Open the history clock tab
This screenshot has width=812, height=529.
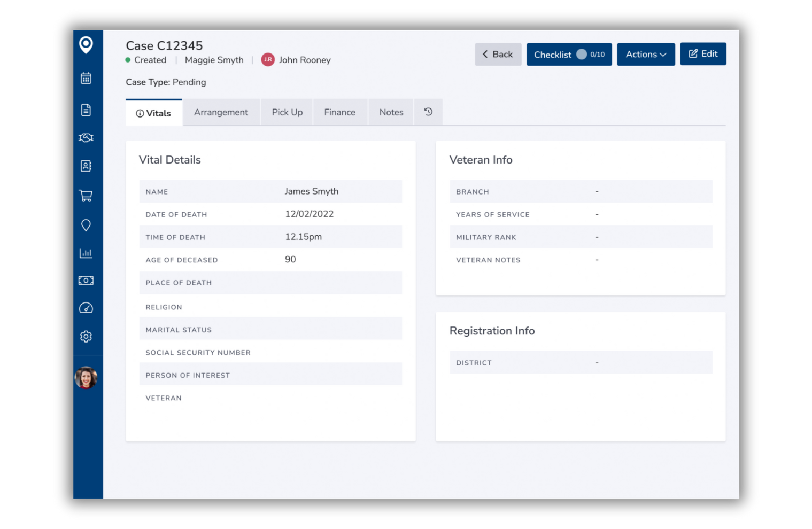[428, 112]
